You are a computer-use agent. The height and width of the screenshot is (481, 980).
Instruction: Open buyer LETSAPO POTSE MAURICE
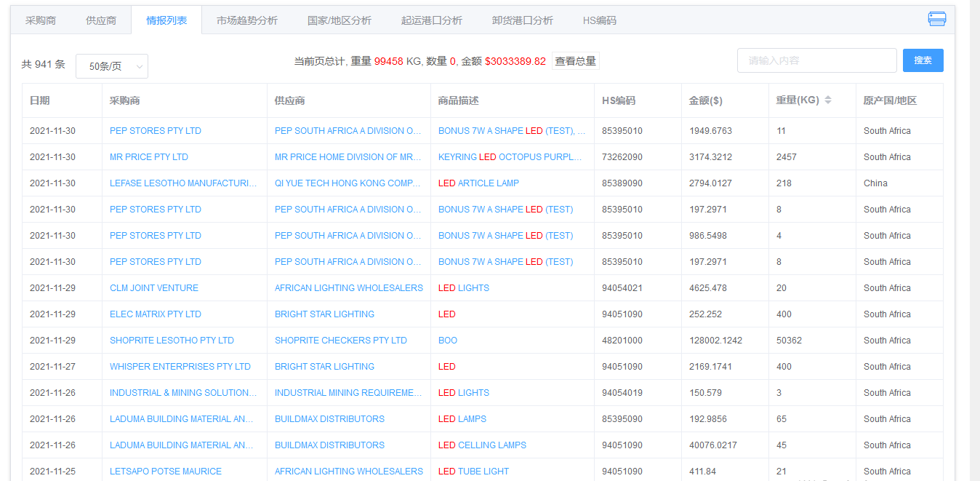(166, 472)
